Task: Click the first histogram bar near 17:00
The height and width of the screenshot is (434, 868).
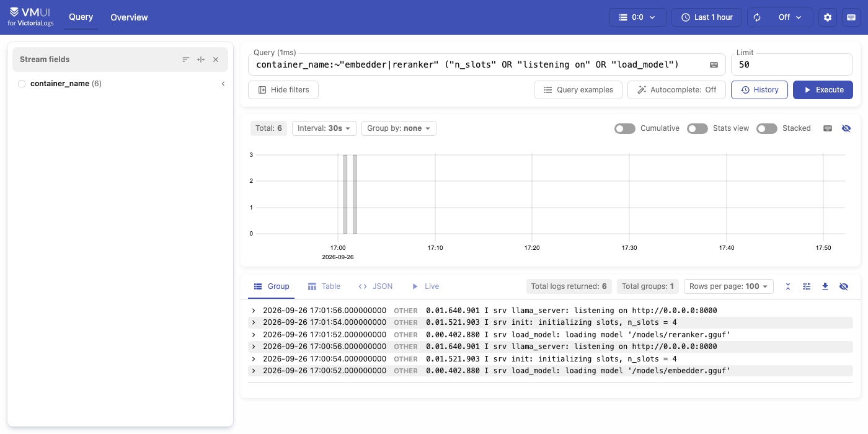Action: (x=345, y=194)
